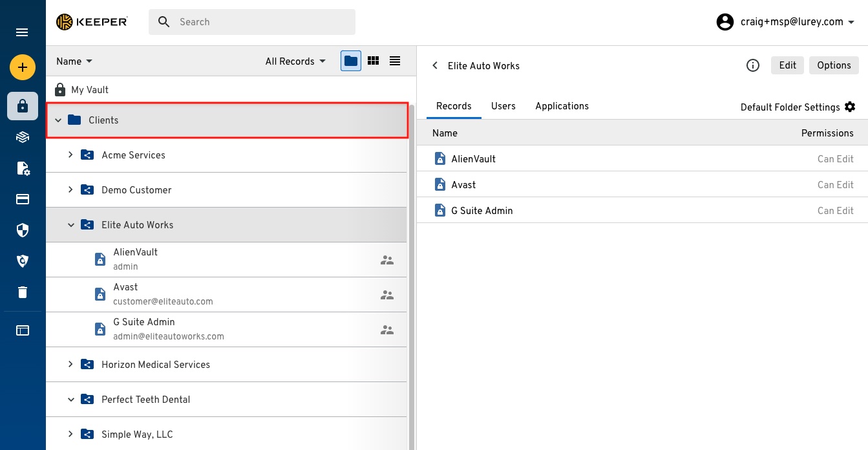Image resolution: width=868 pixels, height=450 pixels.
Task: Click the Elite Auto Works title in the detail panel
Action: pos(483,66)
